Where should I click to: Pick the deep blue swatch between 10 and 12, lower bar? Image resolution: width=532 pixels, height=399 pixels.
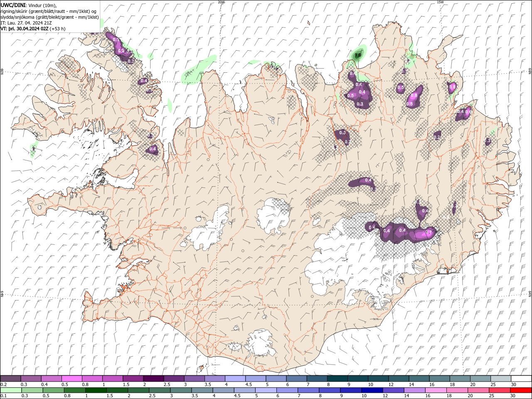pos(372,390)
